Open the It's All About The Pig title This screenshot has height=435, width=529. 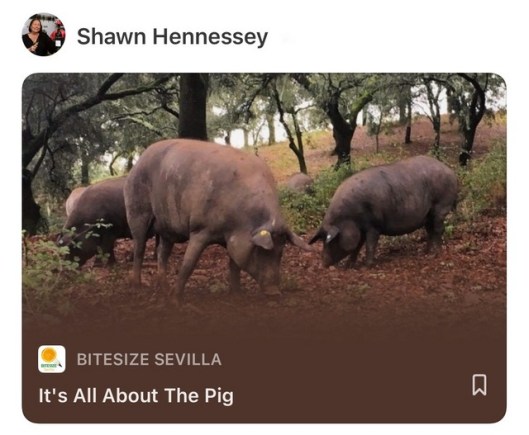tap(136, 396)
